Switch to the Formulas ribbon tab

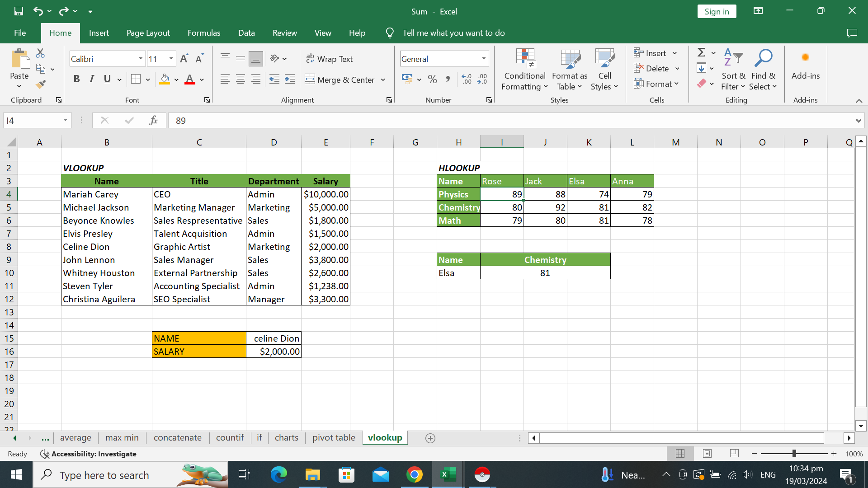coord(204,33)
